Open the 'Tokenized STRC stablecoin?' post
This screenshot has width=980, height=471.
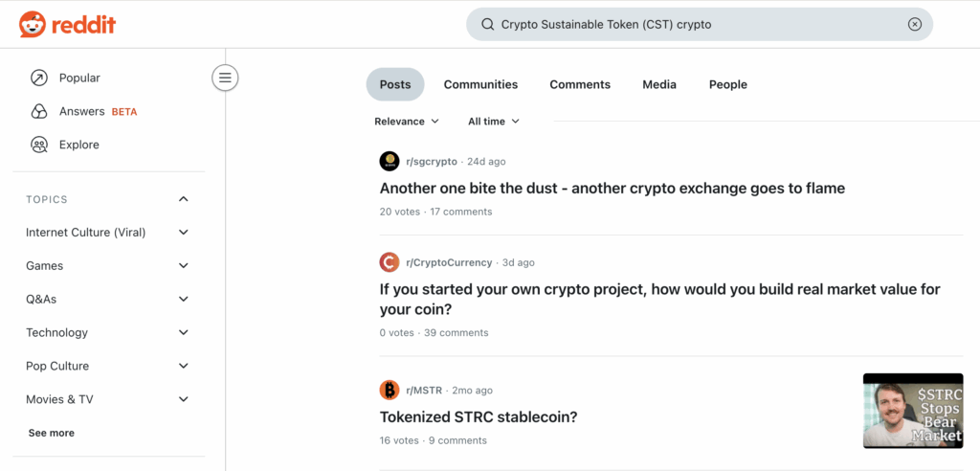[x=479, y=417]
